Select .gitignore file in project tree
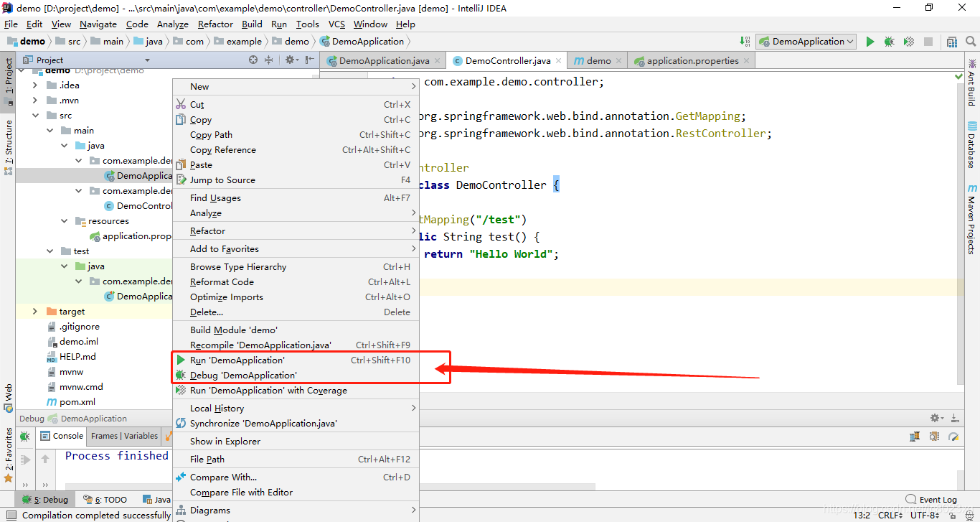980x522 pixels. [72, 327]
